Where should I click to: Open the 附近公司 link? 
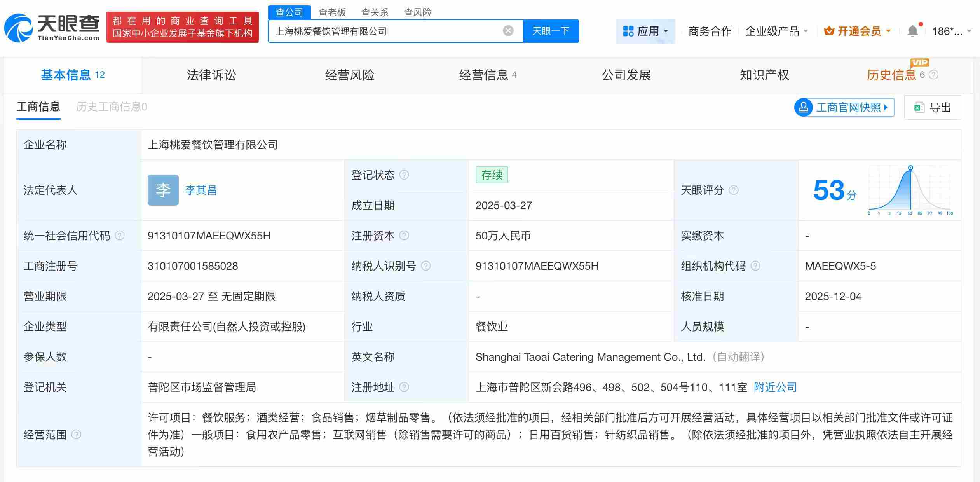[x=774, y=387]
